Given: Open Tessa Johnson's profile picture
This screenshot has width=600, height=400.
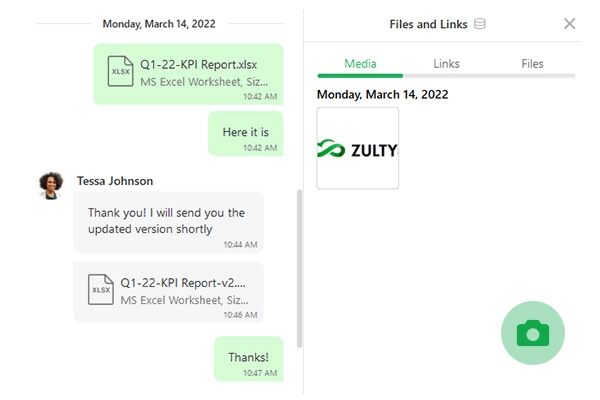Looking at the screenshot, I should point(51,186).
